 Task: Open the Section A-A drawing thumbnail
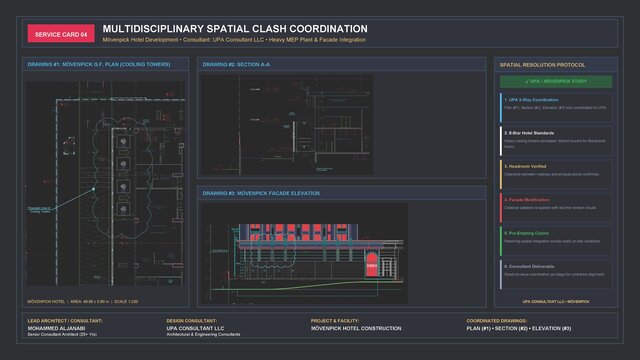coord(287,125)
